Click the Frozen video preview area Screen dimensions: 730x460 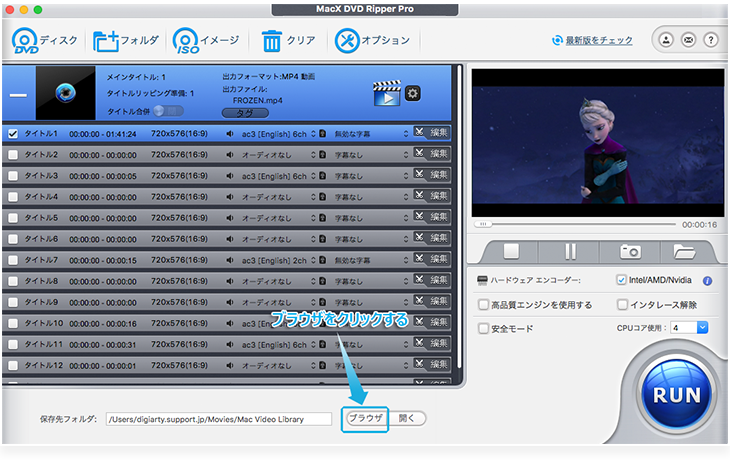click(598, 142)
